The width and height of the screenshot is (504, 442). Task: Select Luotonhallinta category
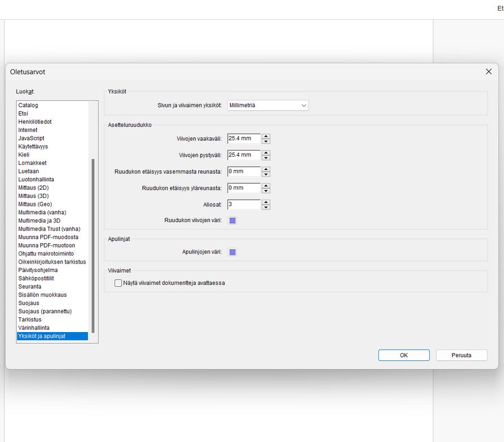[x=53, y=180]
